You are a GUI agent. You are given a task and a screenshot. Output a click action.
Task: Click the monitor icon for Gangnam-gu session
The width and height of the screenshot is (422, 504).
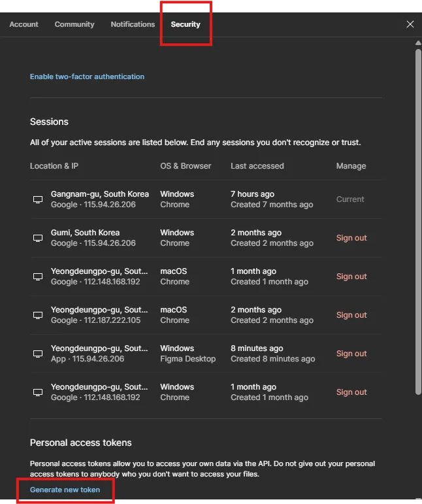(x=38, y=199)
